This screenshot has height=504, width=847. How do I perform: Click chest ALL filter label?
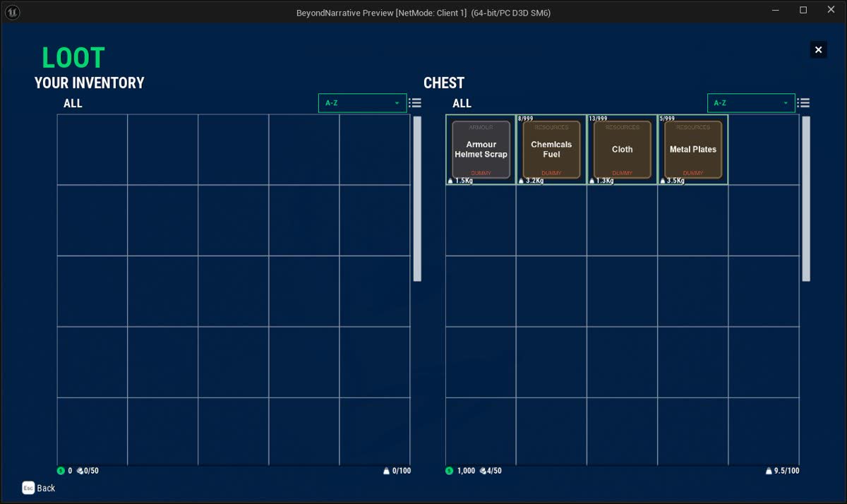[462, 103]
